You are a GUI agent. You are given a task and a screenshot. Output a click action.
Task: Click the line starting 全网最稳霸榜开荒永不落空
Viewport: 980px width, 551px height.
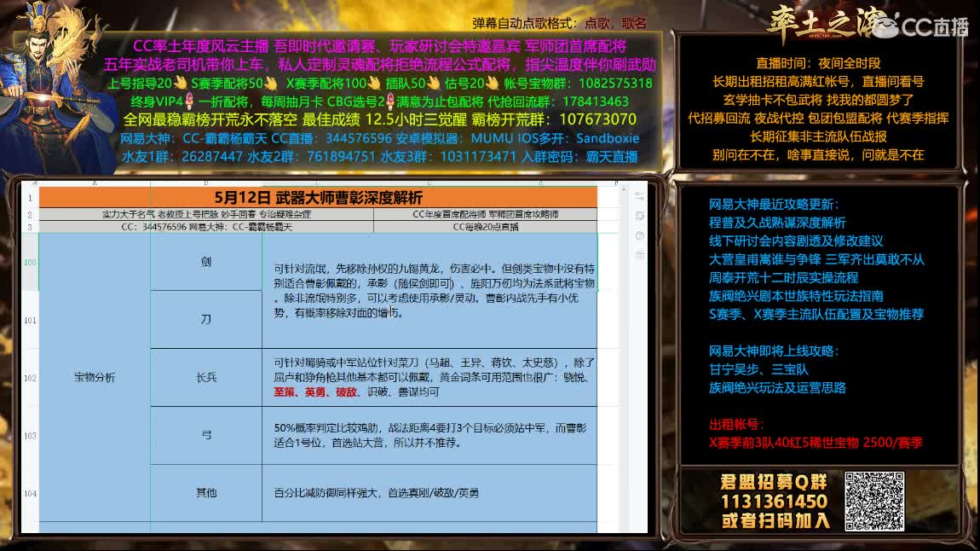coord(379,119)
